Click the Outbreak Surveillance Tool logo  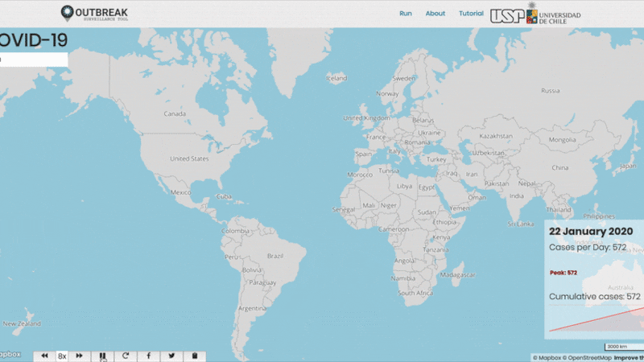pyautogui.click(x=94, y=14)
